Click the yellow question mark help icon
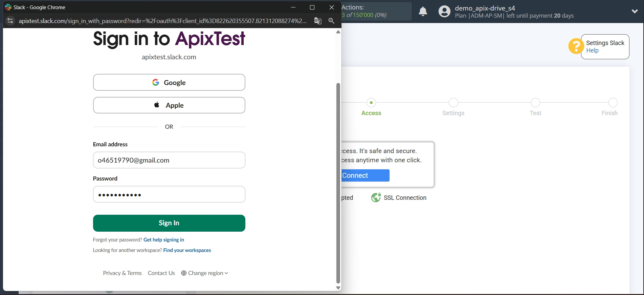The height and width of the screenshot is (295, 644). tap(576, 46)
